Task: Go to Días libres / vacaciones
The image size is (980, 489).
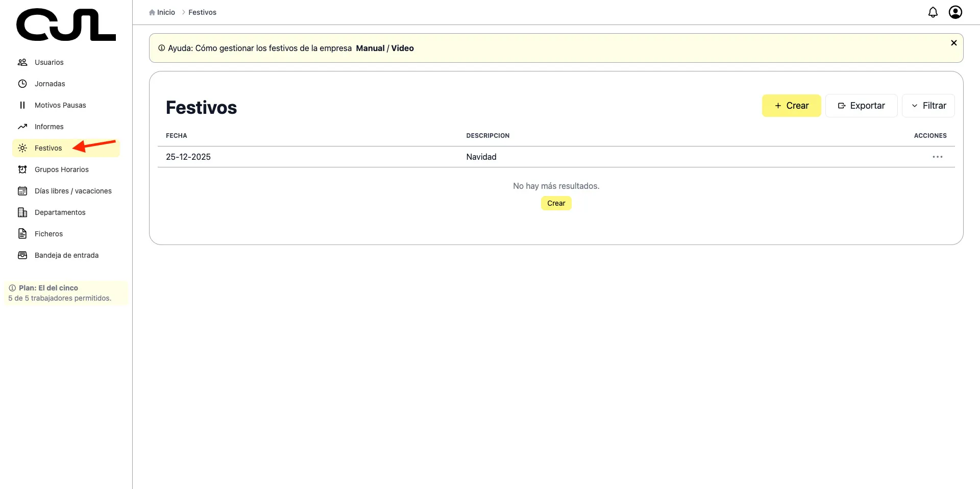Action: [73, 191]
